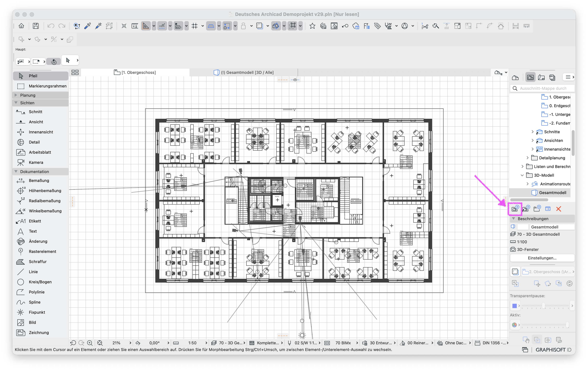Select the Fixpunkt tool
The image size is (588, 370).
41,312
